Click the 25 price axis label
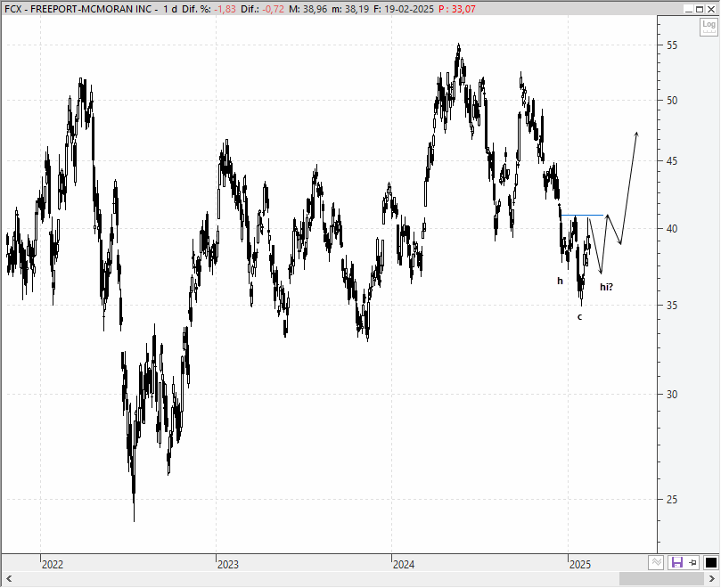721x588 pixels. point(672,499)
